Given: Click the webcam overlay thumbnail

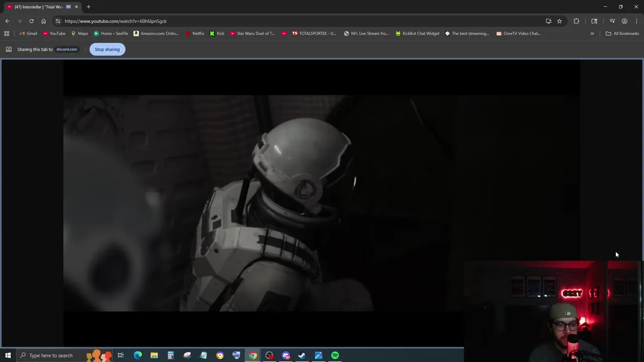Looking at the screenshot, I should (553, 311).
